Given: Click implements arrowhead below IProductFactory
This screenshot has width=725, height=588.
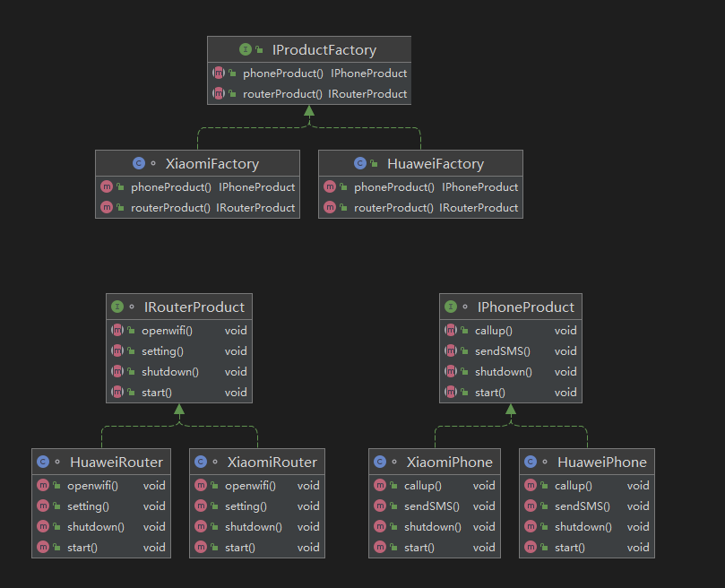Looking at the screenshot, I should click(309, 110).
